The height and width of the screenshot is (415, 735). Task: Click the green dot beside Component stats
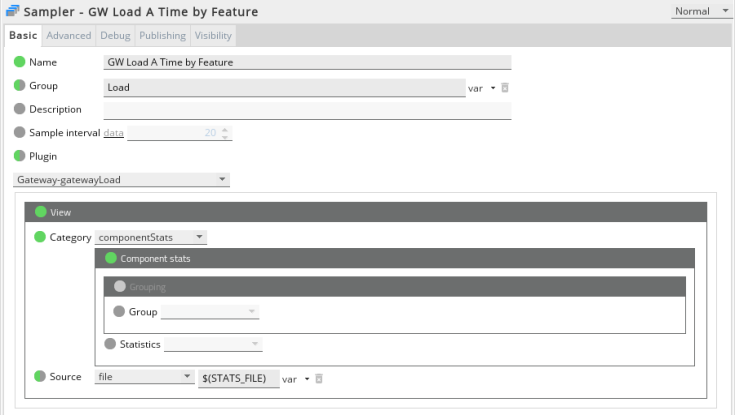(x=110, y=258)
